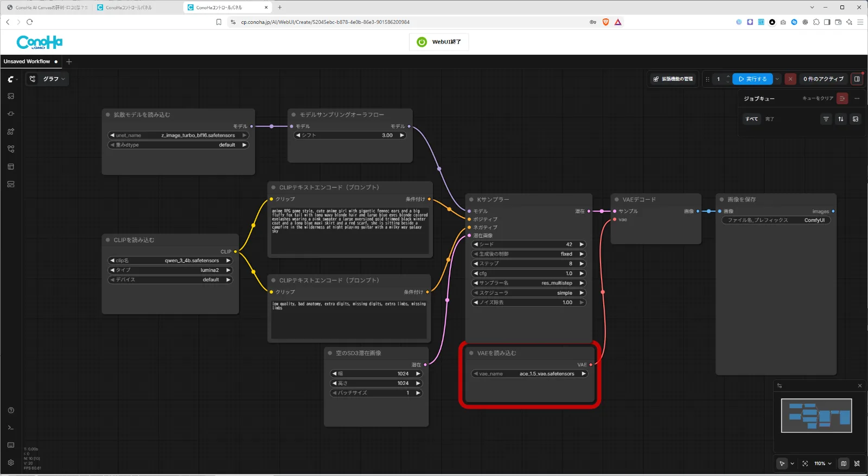Viewport: 868px width, 476px height.
Task: Click the red clear queue icon
Action: (x=842, y=98)
